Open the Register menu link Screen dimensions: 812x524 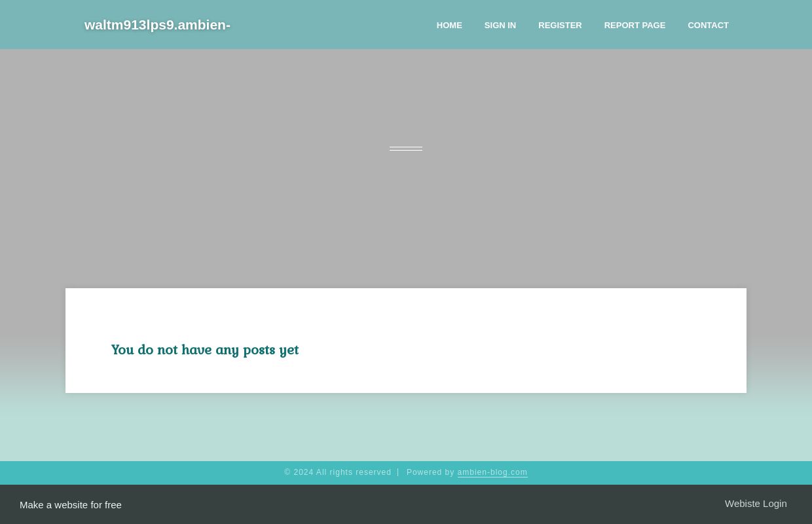560,25
